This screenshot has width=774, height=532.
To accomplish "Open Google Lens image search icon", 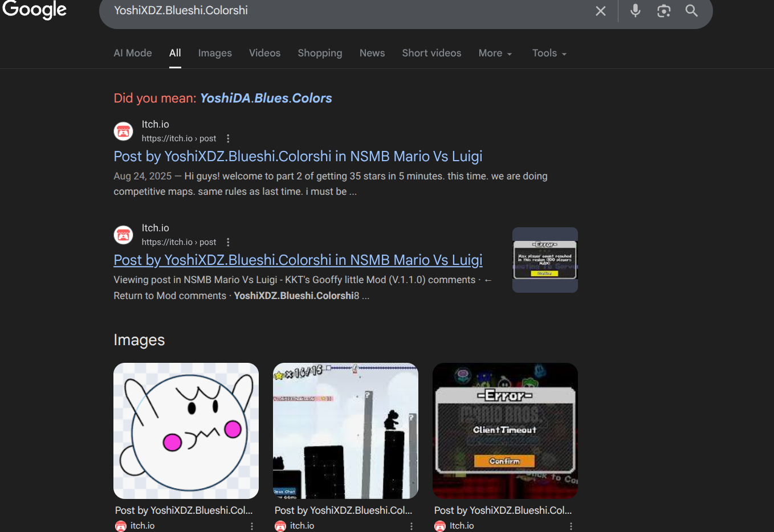I will [664, 11].
